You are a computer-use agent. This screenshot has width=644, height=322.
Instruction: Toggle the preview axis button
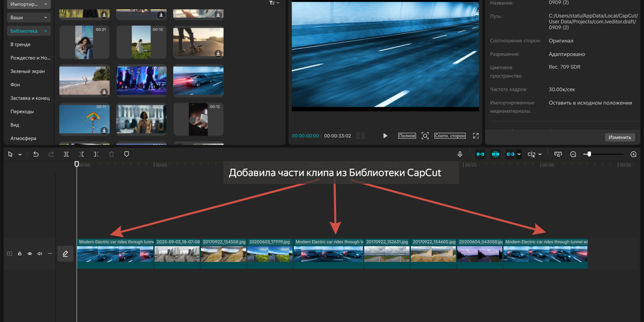point(532,154)
